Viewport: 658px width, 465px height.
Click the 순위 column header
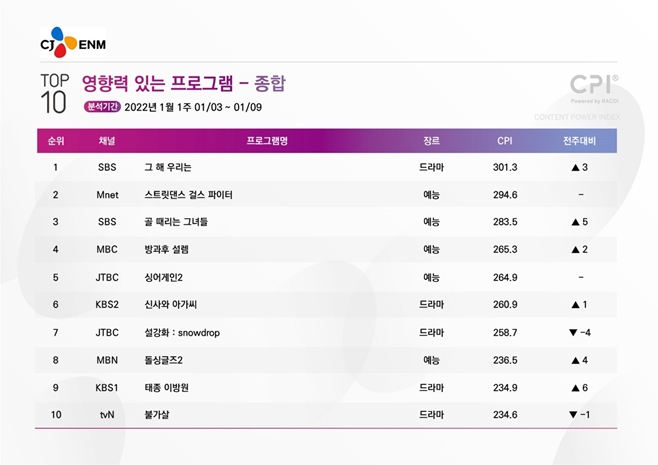click(57, 140)
